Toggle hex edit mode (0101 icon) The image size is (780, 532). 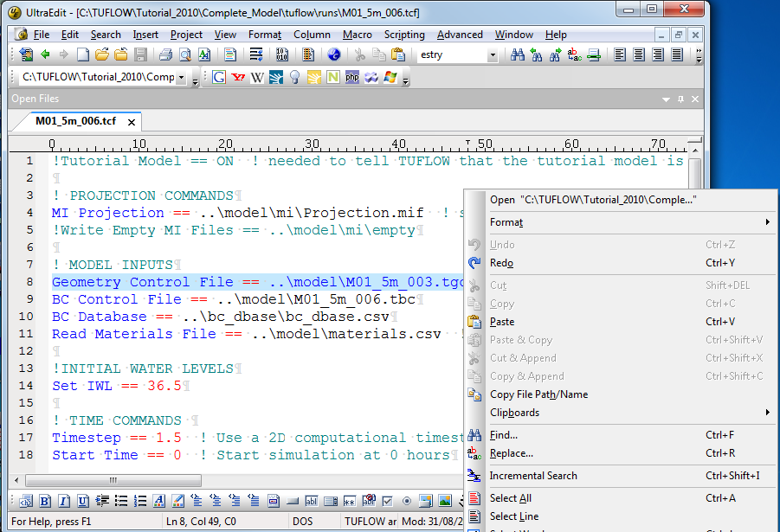tap(282, 54)
